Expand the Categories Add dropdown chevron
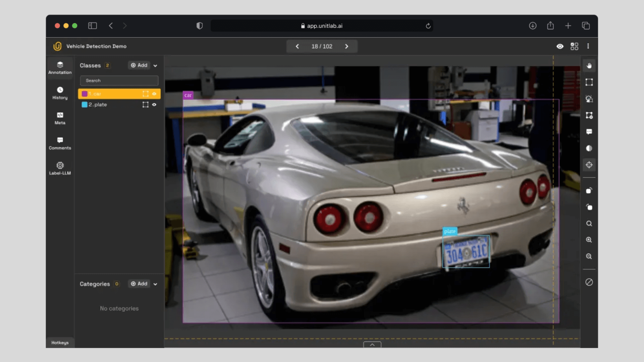 click(x=155, y=284)
